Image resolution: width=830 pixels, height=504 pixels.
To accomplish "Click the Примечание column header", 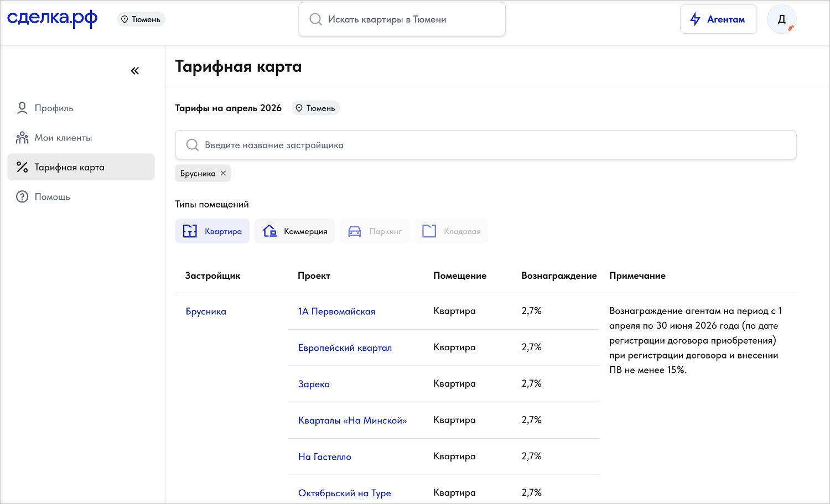I will 637,276.
